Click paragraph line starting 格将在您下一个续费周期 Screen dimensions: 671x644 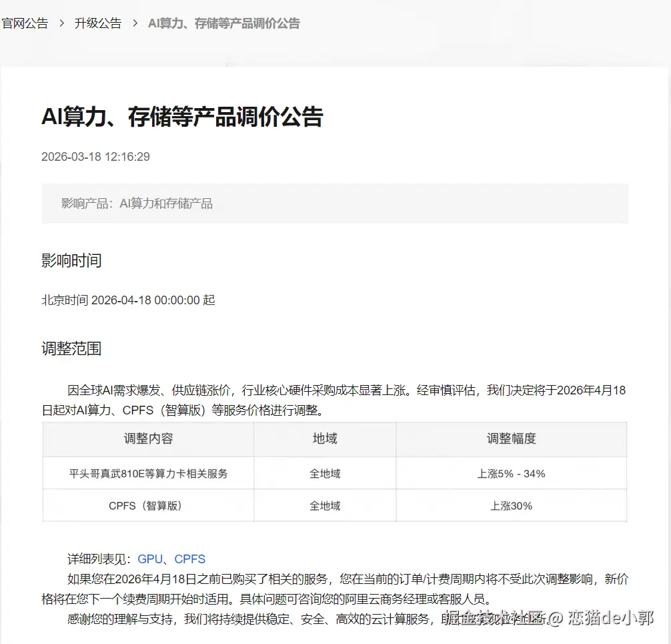[267, 599]
